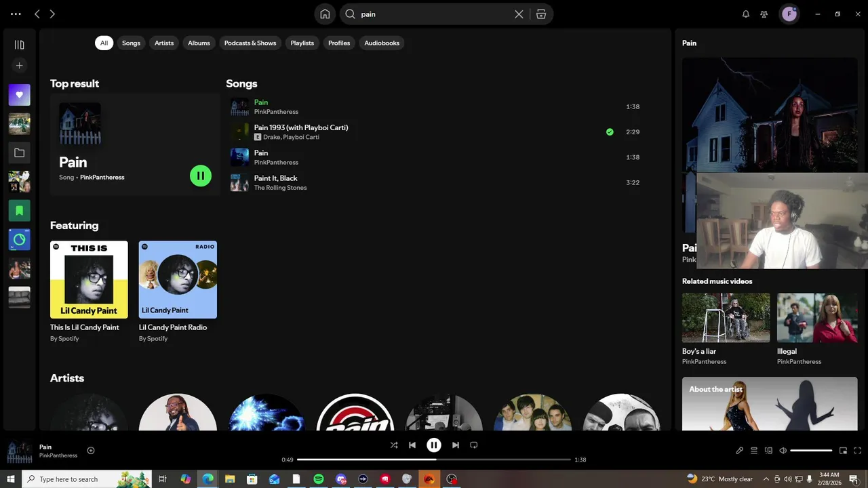Toggle repeat mode
This screenshot has width=868, height=488.
pos(474,445)
